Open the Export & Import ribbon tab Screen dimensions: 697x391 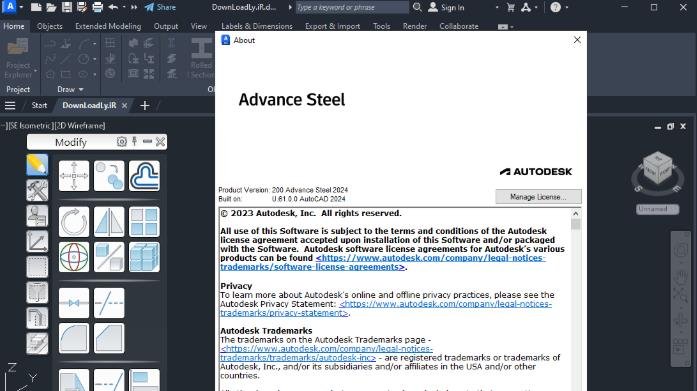click(332, 26)
